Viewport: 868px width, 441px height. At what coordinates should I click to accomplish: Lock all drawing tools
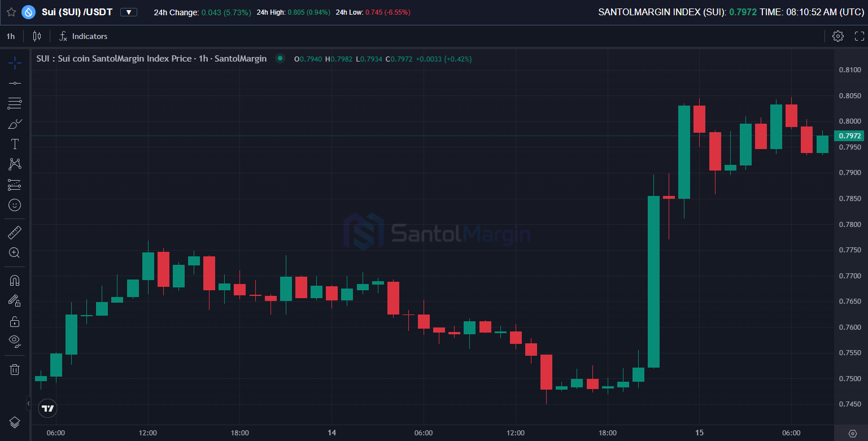click(x=15, y=321)
